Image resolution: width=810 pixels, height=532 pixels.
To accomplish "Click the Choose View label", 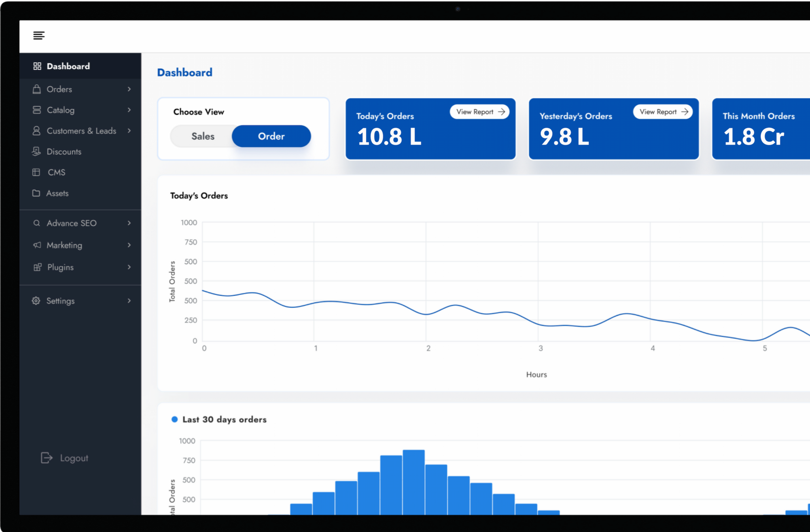I will pos(199,112).
